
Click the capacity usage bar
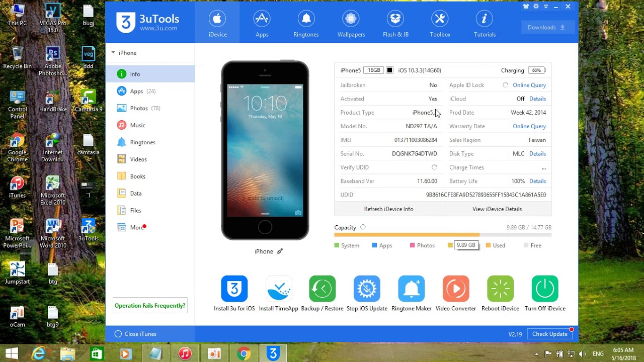tap(443, 235)
